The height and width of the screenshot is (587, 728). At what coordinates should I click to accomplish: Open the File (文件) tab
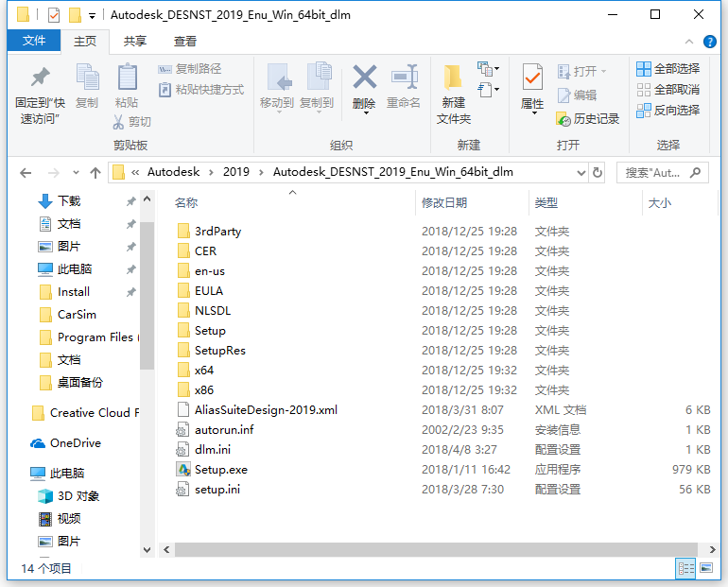[x=34, y=41]
